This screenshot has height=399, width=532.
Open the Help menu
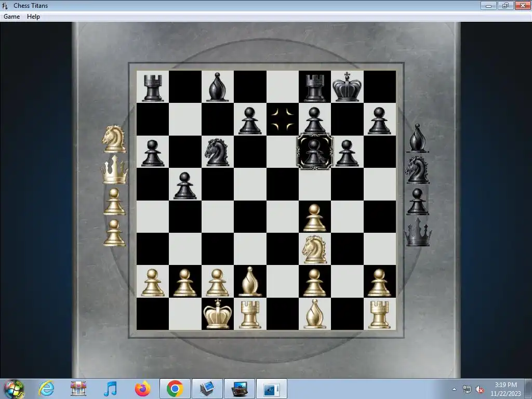tap(33, 16)
